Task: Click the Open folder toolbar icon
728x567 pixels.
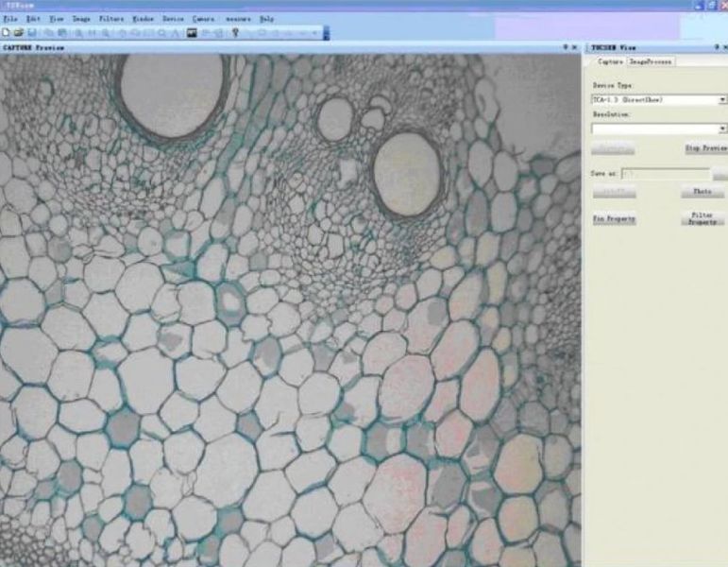Action: coord(19,32)
